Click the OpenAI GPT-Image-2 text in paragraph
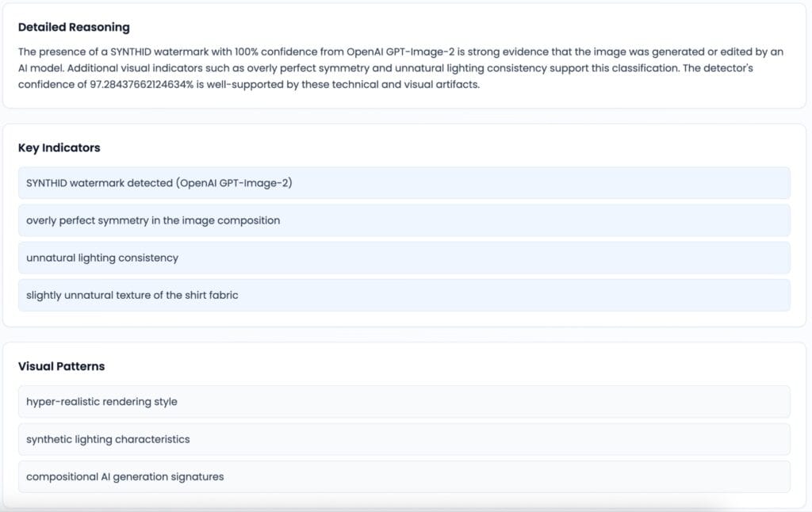812x512 pixels. 400,52
